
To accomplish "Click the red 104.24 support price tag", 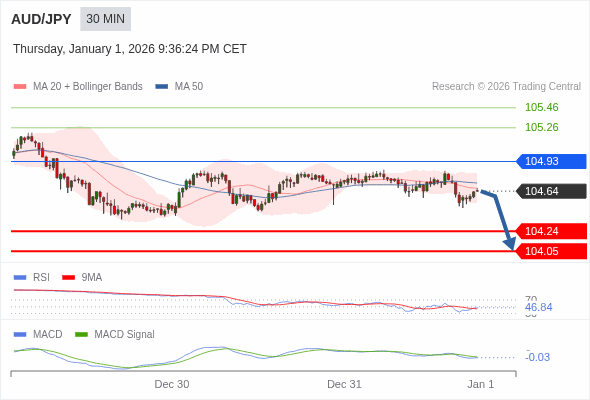I will click(551, 231).
